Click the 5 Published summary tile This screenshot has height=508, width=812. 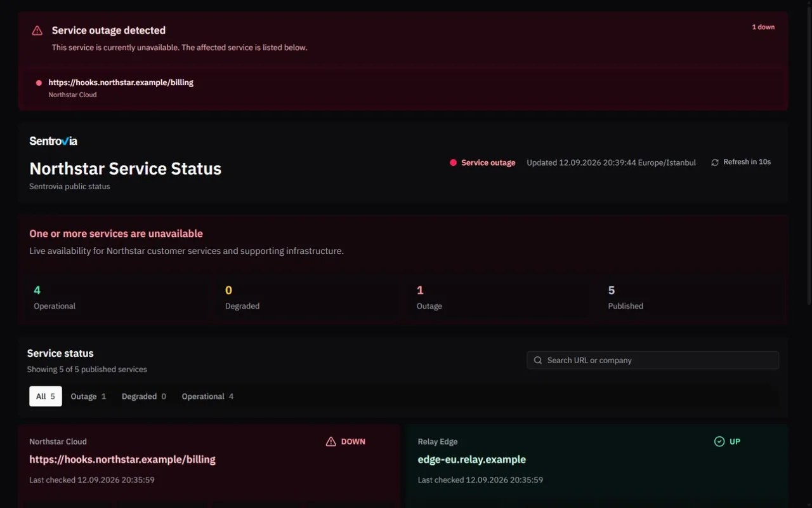tap(691, 298)
